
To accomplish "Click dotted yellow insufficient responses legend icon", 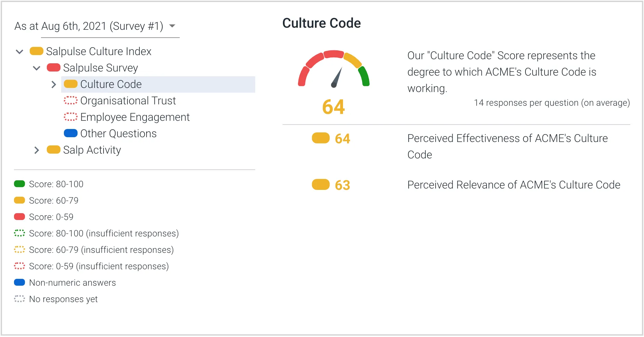I will 19,250.
